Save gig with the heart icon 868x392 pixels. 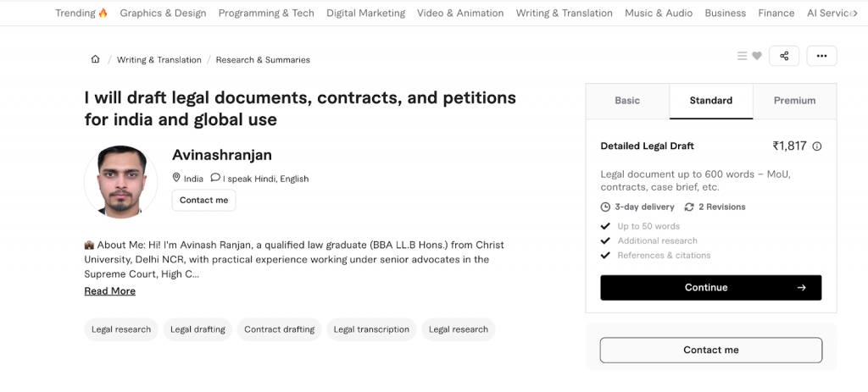(757, 56)
